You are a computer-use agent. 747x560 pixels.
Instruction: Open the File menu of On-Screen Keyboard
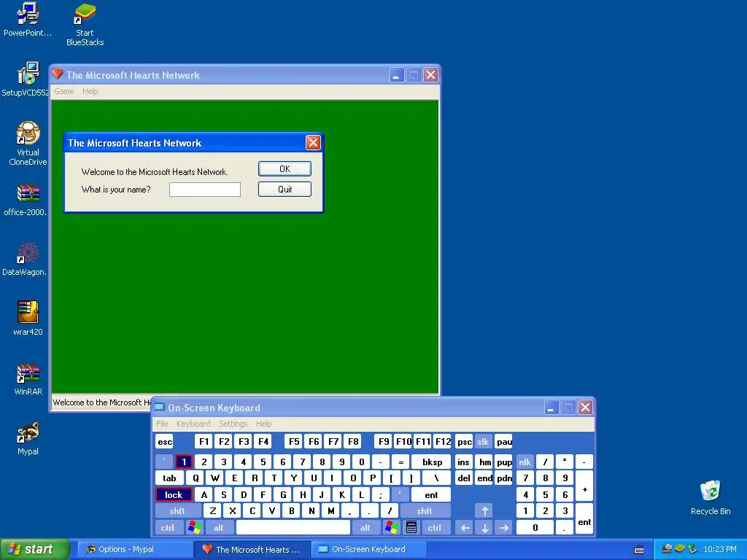[162, 424]
